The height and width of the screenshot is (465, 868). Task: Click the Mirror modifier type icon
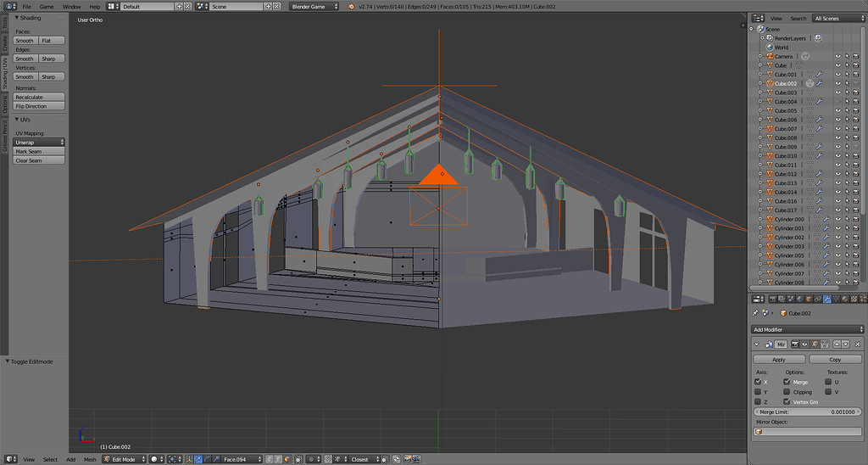[769, 345]
